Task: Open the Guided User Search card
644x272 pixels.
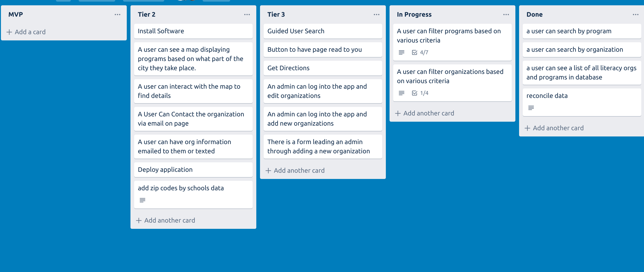Action: pyautogui.click(x=323, y=31)
